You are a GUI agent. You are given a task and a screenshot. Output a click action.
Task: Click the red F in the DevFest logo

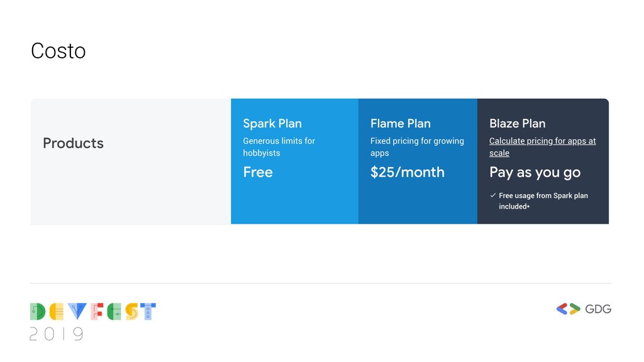(96, 312)
